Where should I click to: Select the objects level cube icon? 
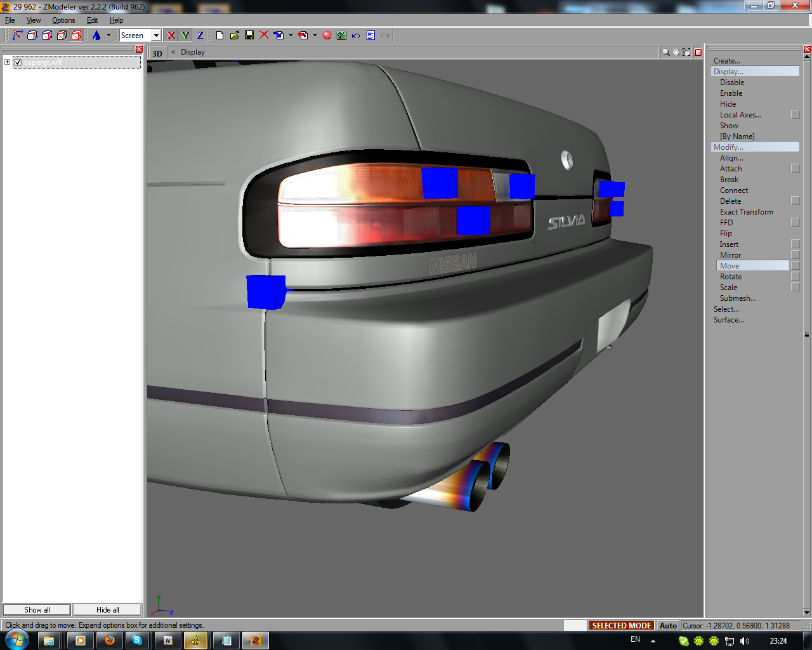pos(62,36)
